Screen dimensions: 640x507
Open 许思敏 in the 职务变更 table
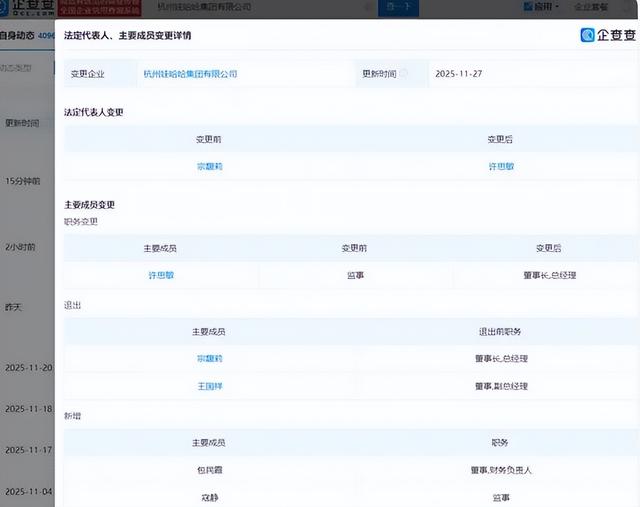[x=161, y=276]
